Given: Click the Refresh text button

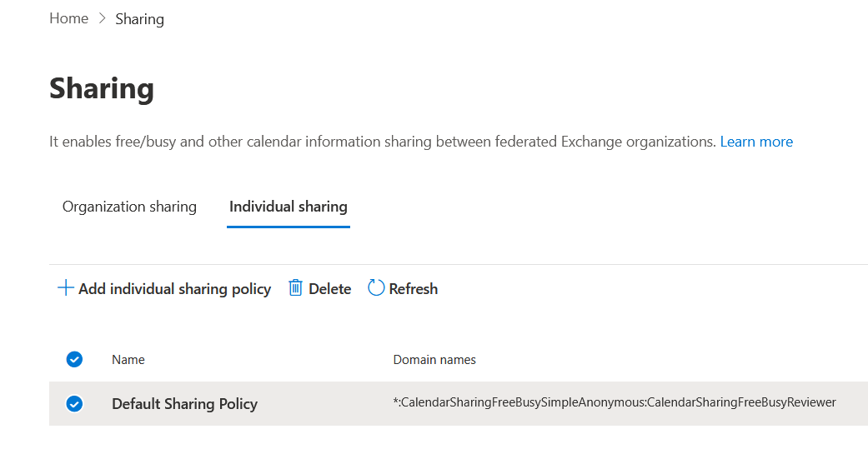Looking at the screenshot, I should click(x=413, y=288).
